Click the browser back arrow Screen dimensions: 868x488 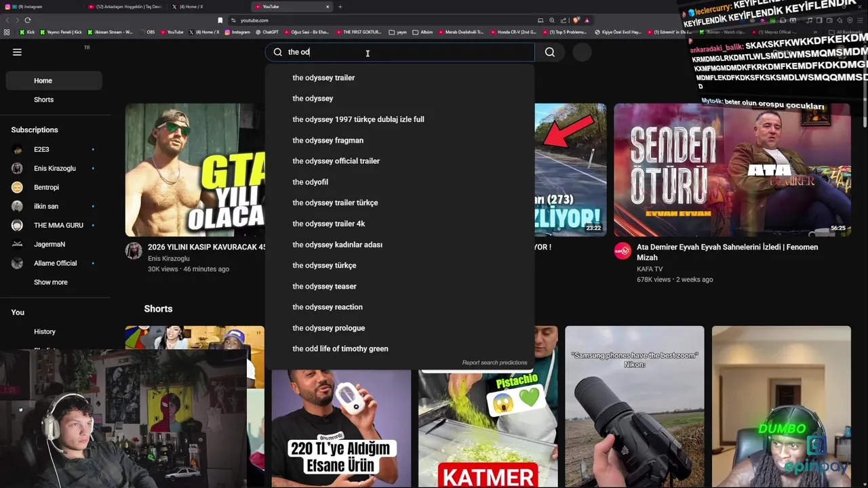tap(7, 20)
